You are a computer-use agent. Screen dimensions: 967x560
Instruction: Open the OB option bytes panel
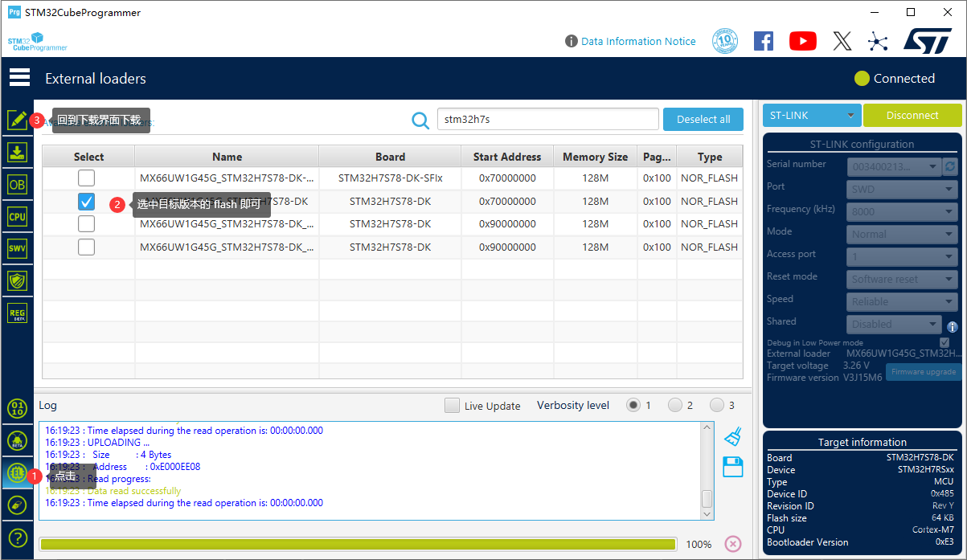[17, 184]
